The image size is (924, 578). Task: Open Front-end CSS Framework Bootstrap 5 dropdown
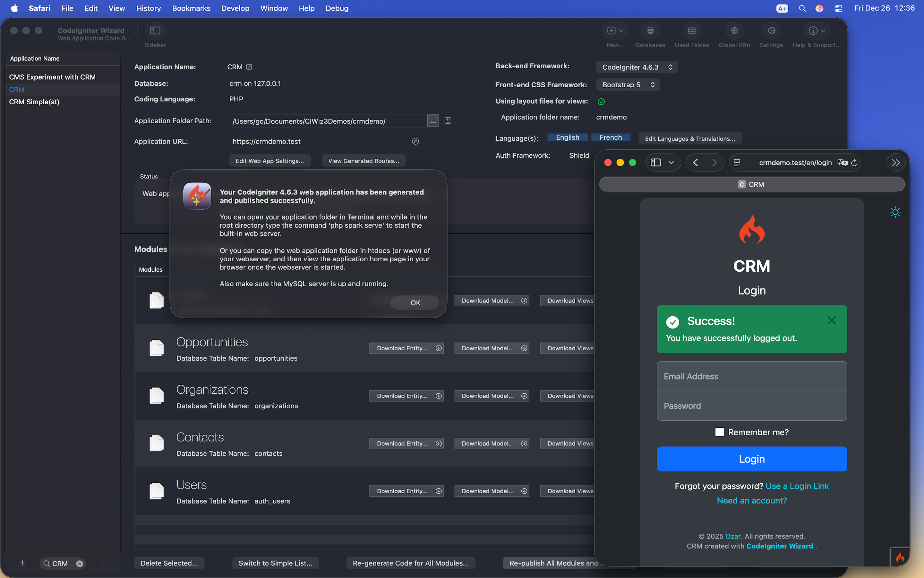pos(628,85)
